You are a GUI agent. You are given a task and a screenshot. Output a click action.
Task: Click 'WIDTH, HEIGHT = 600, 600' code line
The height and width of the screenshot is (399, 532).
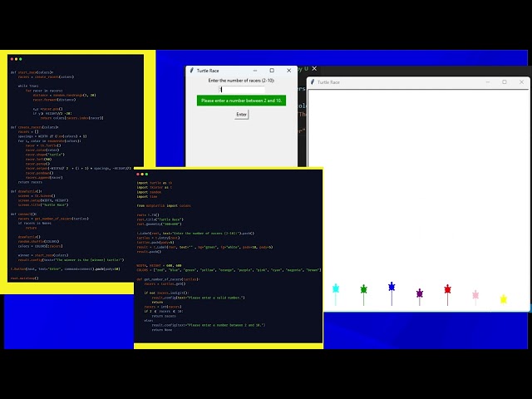coord(159,266)
